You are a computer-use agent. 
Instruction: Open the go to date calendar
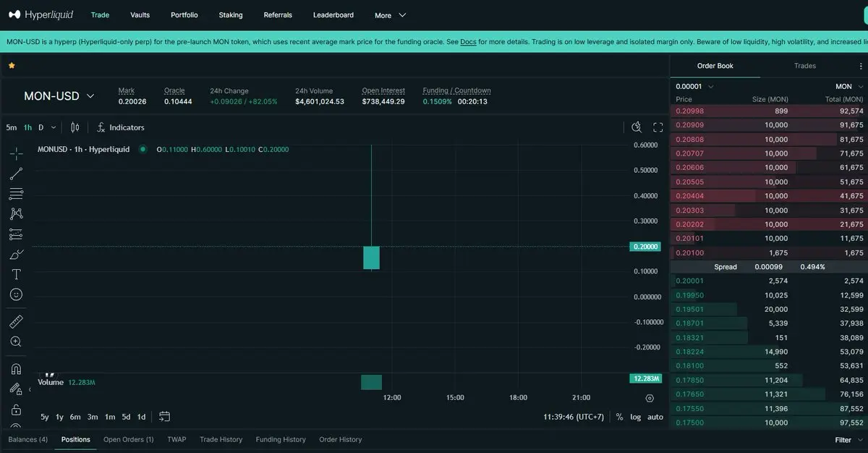[164, 417]
